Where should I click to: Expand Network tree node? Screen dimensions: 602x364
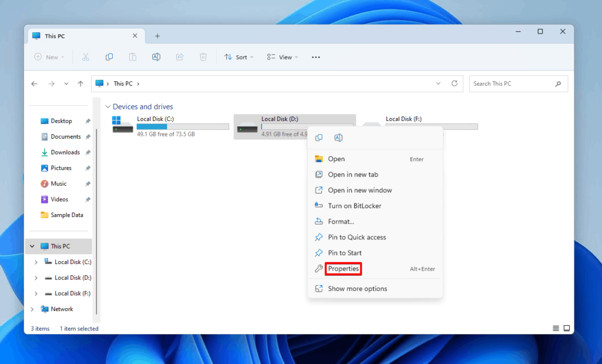[x=32, y=309]
